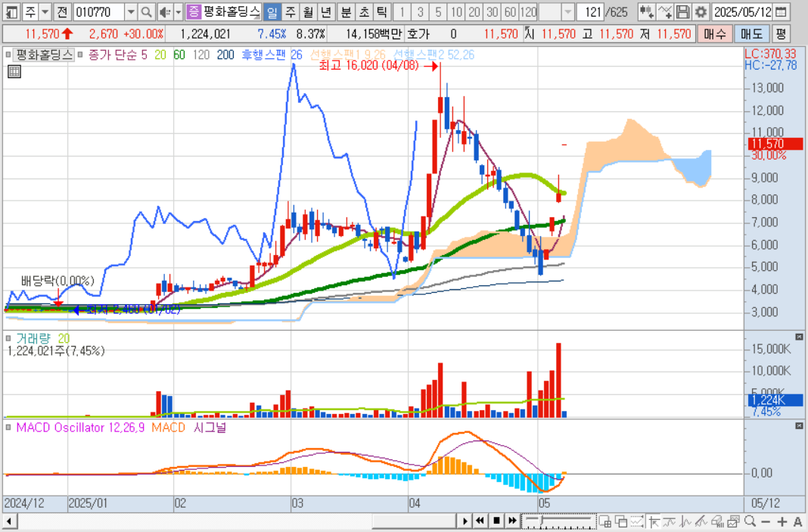Toggle the 종가 단순 moving average legend marker
This screenshot has height=532, width=808.
click(80, 54)
